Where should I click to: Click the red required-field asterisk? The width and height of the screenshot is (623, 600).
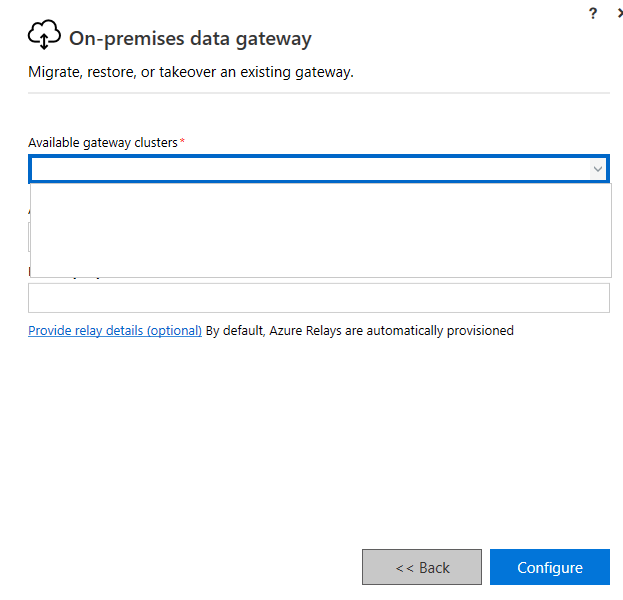click(x=182, y=141)
